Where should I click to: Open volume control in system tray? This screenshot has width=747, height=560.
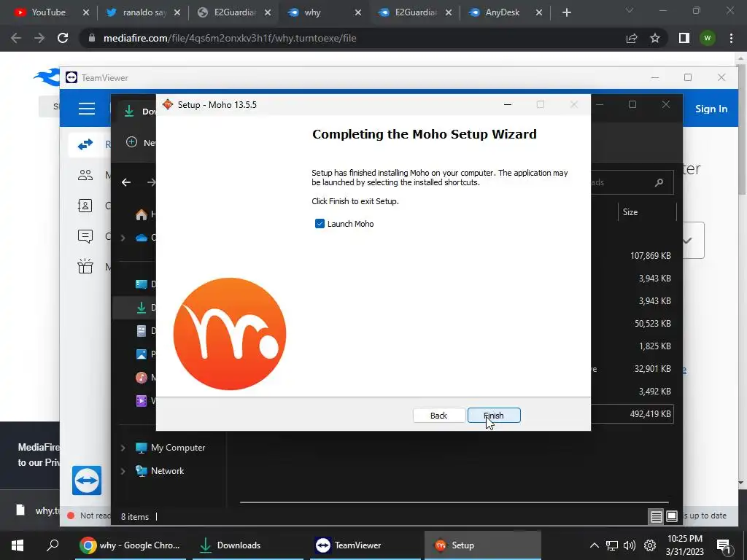(630, 545)
